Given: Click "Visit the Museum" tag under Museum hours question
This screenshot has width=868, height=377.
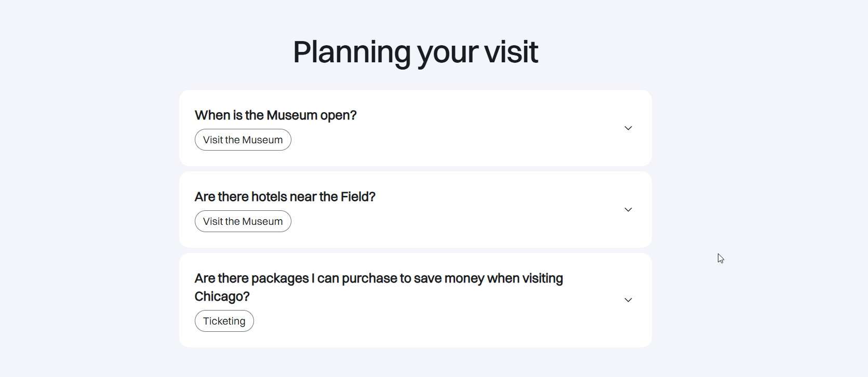Looking at the screenshot, I should 243,140.
